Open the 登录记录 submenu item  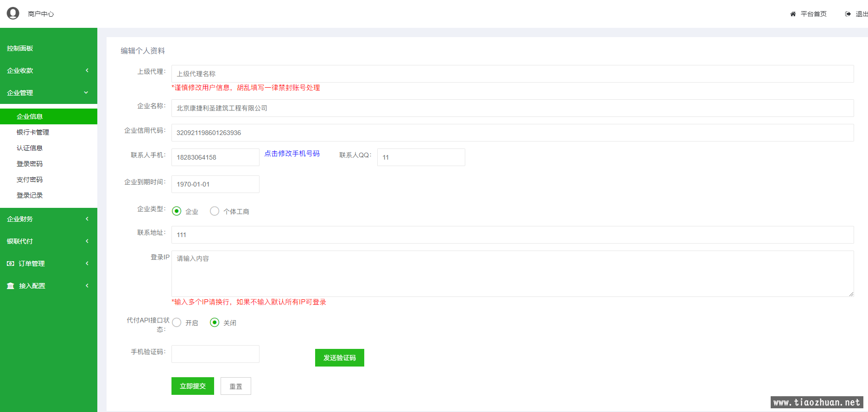pyautogui.click(x=49, y=195)
